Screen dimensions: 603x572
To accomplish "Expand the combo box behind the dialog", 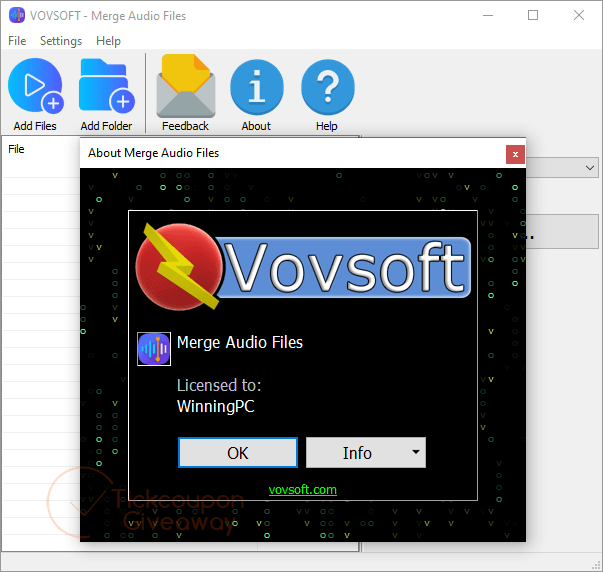I will 590,168.
